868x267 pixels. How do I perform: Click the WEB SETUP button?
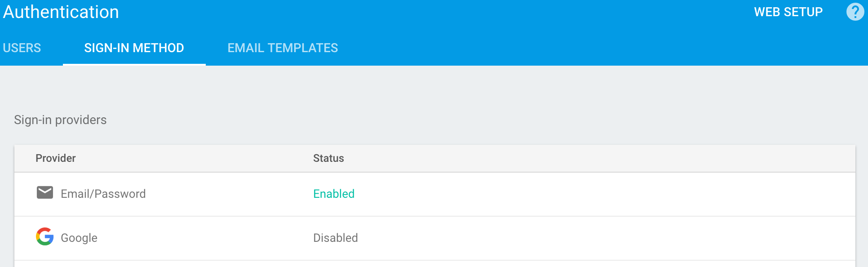tap(788, 12)
